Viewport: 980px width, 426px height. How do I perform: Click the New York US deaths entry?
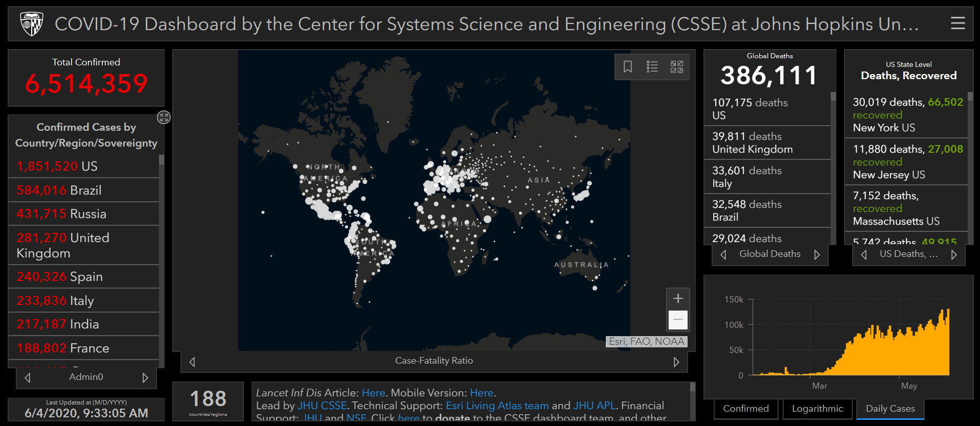point(906,115)
